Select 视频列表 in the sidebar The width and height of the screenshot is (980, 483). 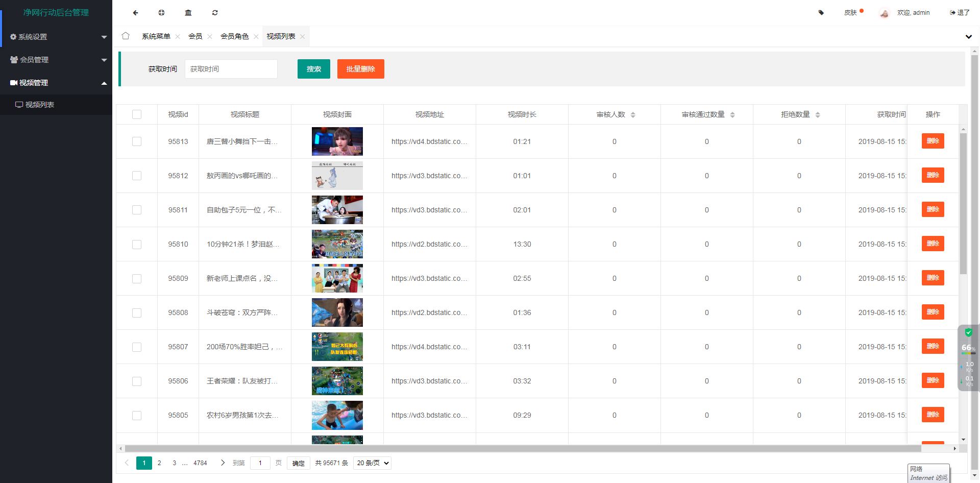[x=56, y=105]
